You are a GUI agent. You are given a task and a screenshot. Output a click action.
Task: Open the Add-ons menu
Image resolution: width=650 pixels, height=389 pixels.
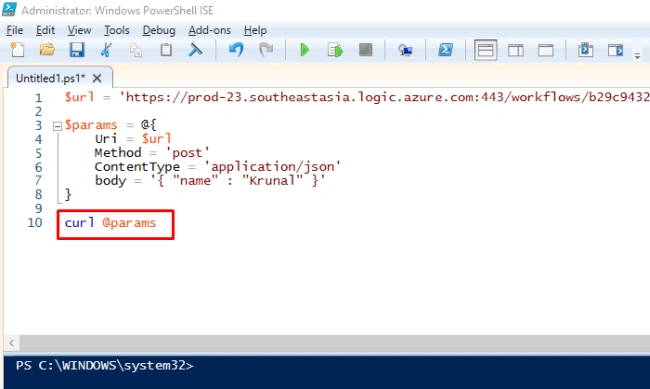(209, 30)
